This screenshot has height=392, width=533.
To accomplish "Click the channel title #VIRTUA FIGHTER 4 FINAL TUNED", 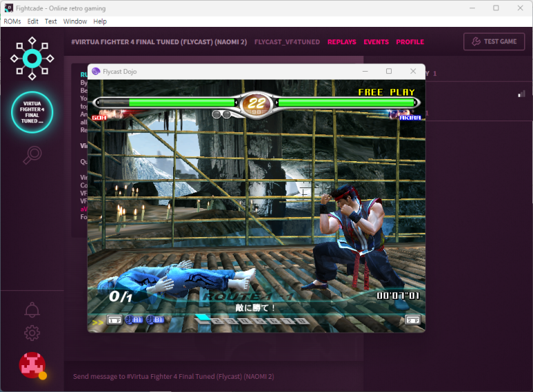I will click(159, 42).
